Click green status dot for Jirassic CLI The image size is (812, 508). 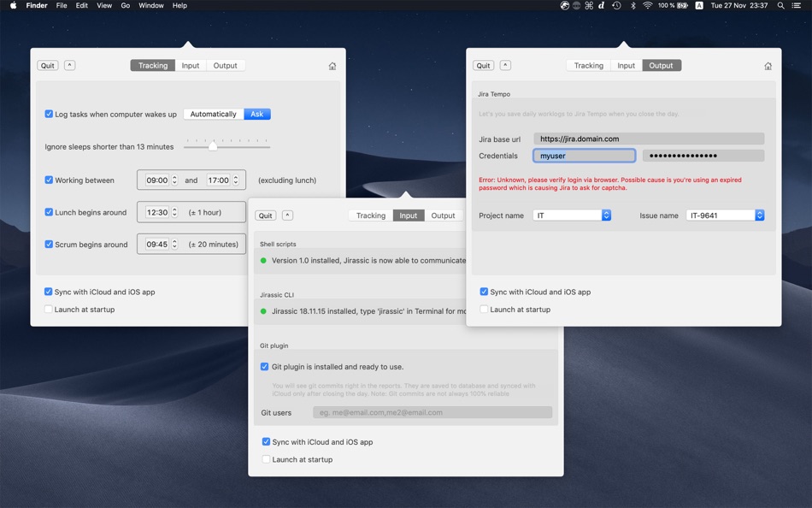click(263, 311)
